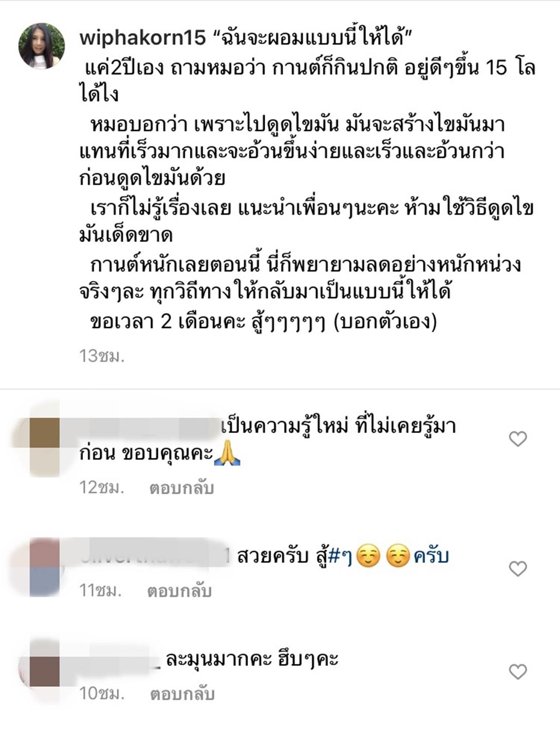Select the 13ชม. caption timestamp
The width and height of the screenshot is (560, 733).
click(102, 356)
